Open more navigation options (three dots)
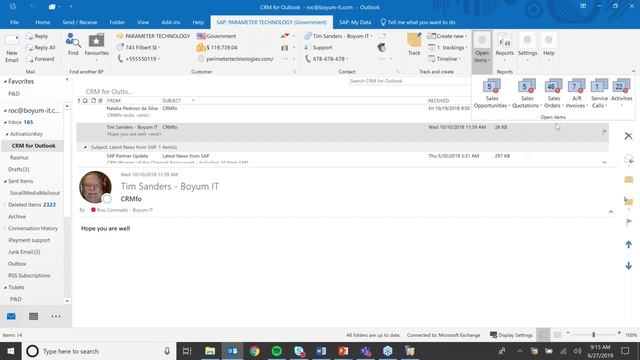 pyautogui.click(x=56, y=316)
